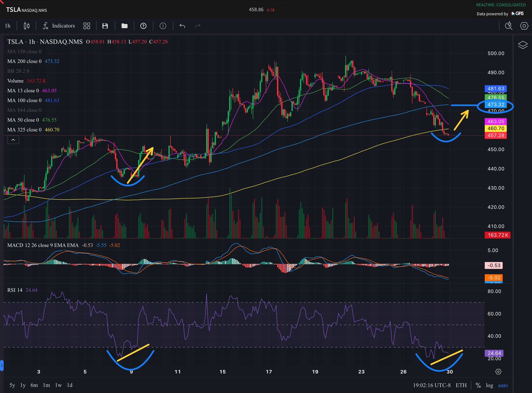Open the 1h interval selector
This screenshot has width=532, height=393.
(8, 26)
